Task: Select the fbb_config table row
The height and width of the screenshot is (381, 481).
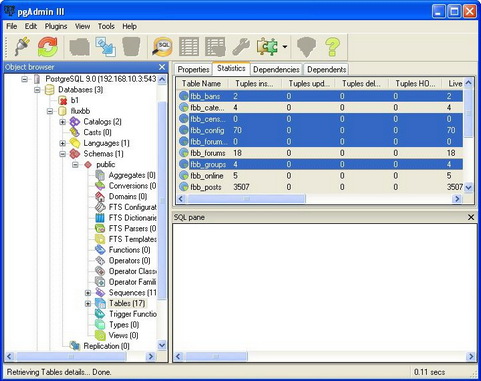Action: coord(321,130)
